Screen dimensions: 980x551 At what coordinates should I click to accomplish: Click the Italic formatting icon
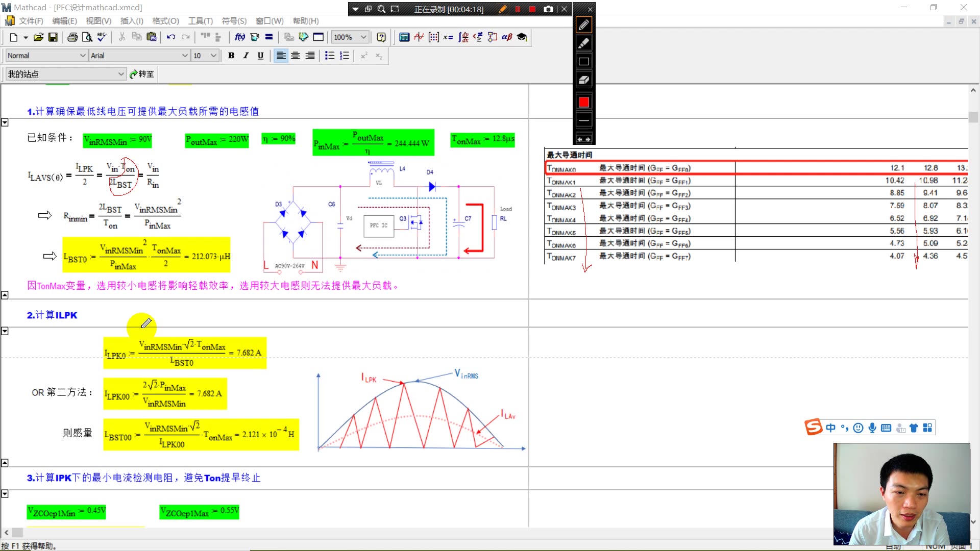(246, 55)
